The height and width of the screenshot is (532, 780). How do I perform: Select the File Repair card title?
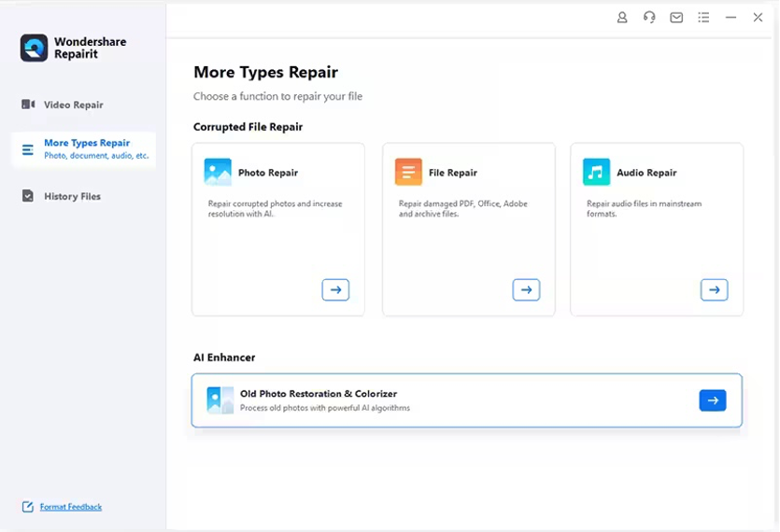[453, 173]
